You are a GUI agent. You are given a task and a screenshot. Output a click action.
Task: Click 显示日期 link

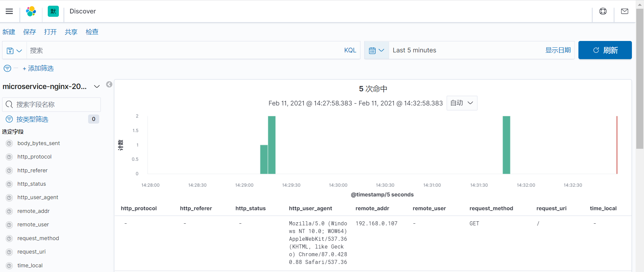click(x=558, y=50)
